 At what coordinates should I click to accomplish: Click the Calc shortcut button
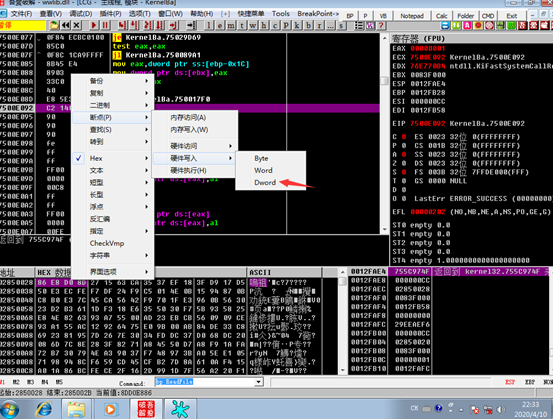441,16
